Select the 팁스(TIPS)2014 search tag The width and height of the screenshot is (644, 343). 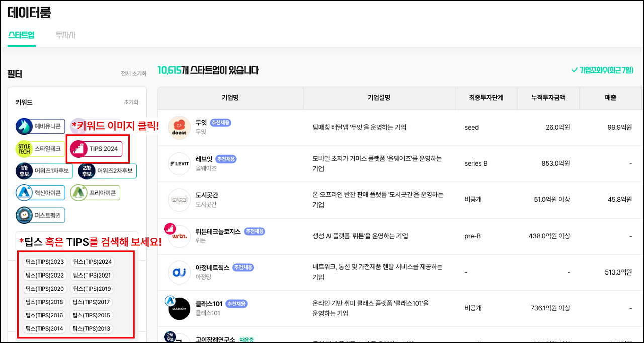[43, 328]
